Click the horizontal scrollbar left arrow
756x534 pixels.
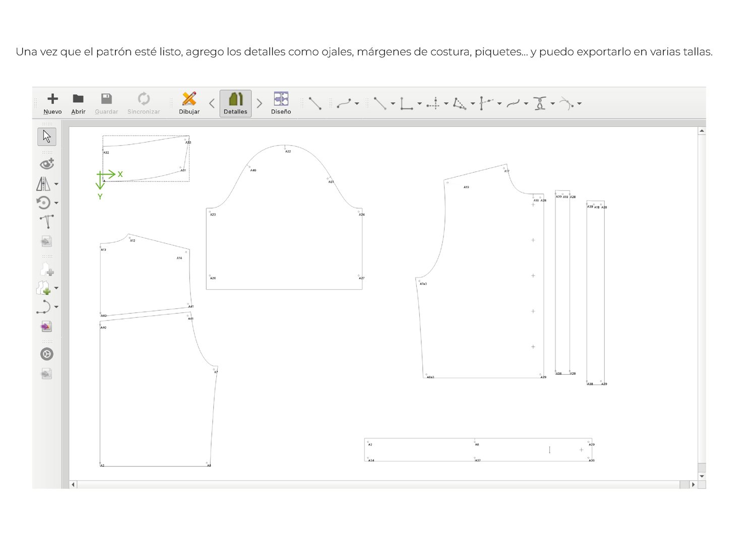tap(73, 485)
